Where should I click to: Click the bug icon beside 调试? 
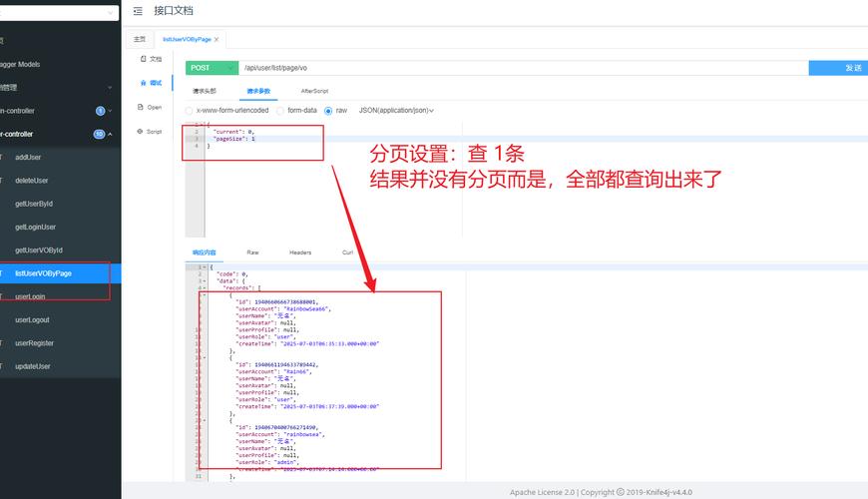click(x=144, y=83)
